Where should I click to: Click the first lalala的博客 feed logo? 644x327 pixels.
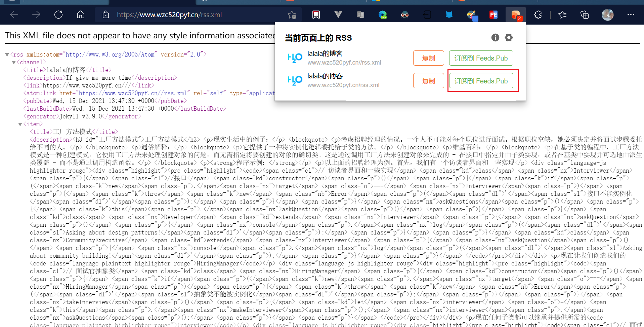tap(295, 58)
